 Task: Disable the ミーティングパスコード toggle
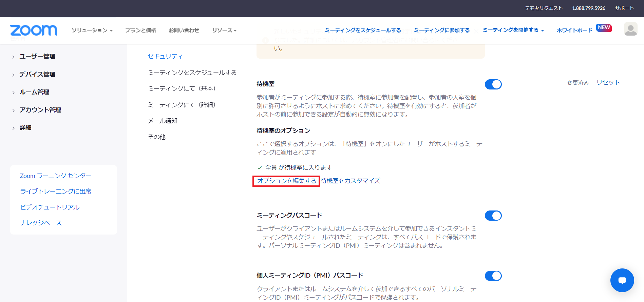click(493, 216)
